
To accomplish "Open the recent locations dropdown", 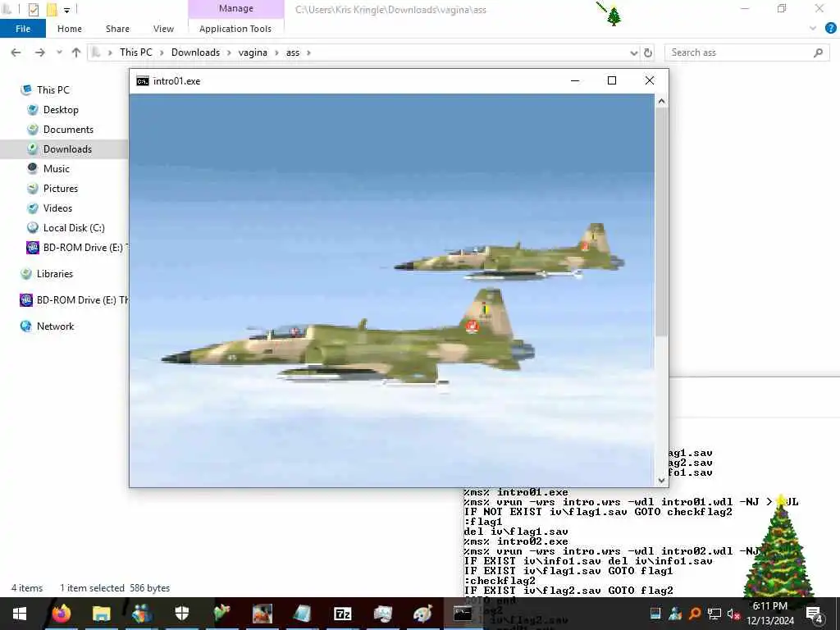I will click(59, 52).
